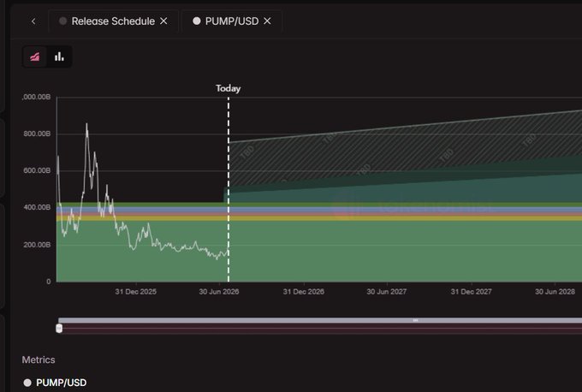Click the Metrics heading
Image resolution: width=582 pixels, height=392 pixels.
click(39, 359)
